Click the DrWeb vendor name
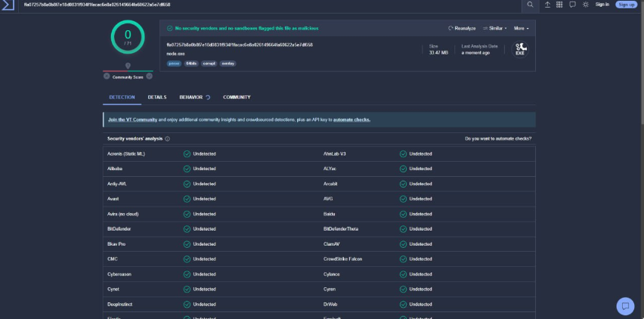This screenshot has height=319, width=644. pos(330,304)
